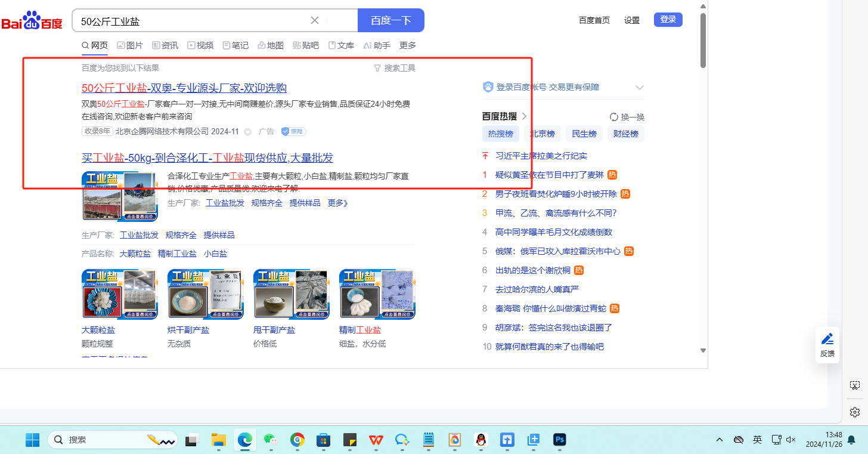
Task: Expand 百度热搜 with the arrow chevron
Action: (x=525, y=116)
